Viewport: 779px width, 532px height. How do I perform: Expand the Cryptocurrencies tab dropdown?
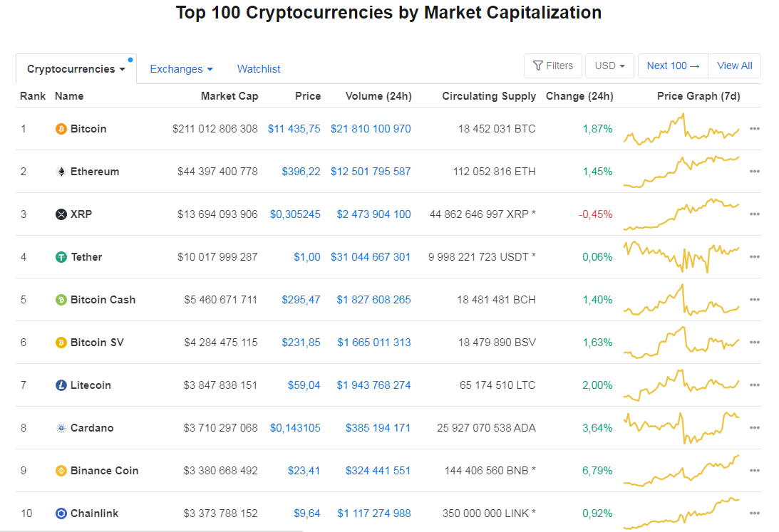click(x=76, y=69)
